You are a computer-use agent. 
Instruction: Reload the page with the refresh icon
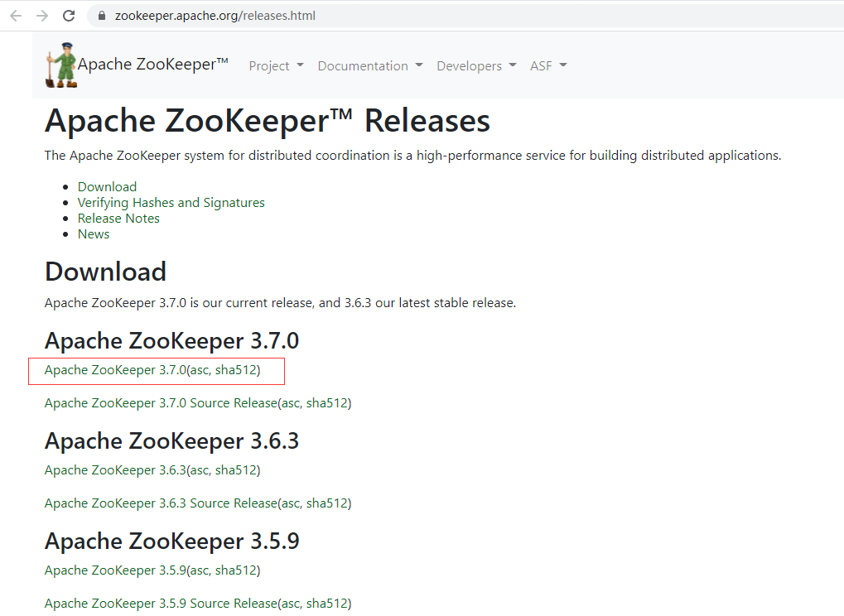pos(69,16)
